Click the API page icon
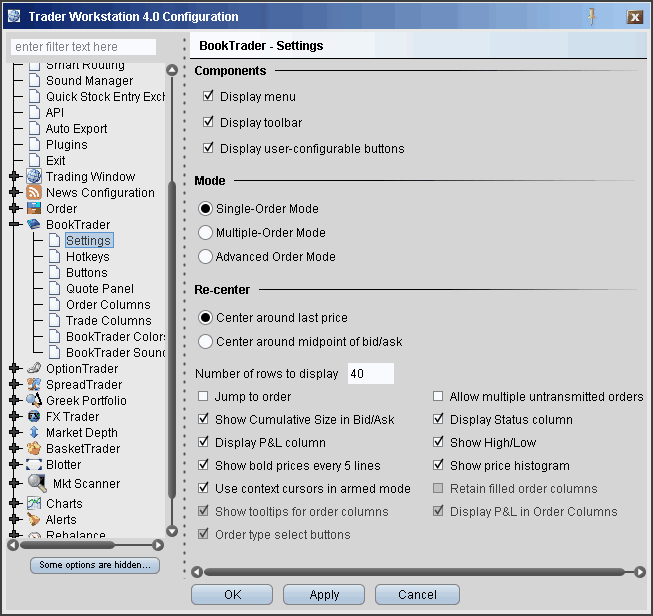Viewport: 653px width, 616px height. pyautogui.click(x=35, y=112)
